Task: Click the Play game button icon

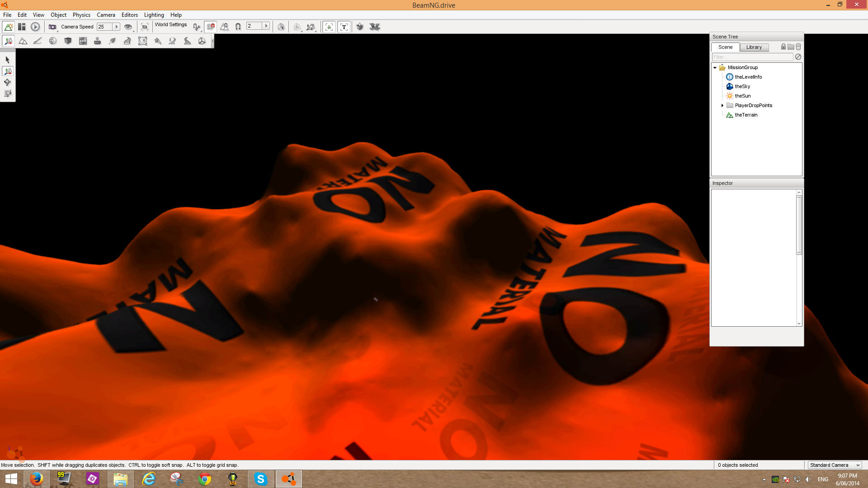Action: click(x=35, y=27)
